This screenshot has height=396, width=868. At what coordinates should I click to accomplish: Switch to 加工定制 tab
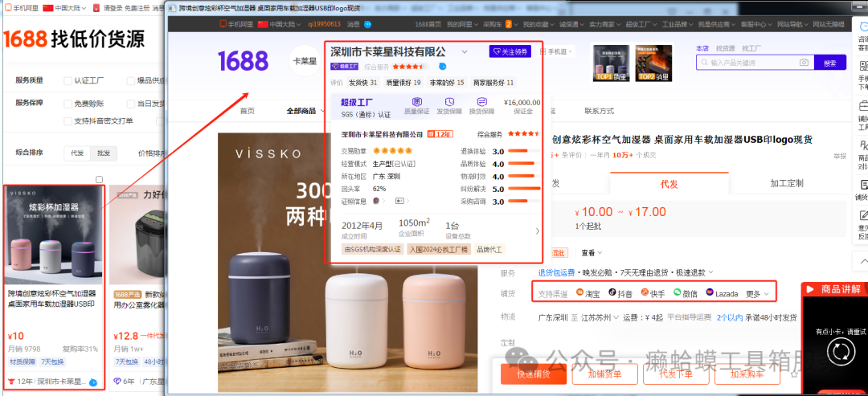click(x=787, y=184)
